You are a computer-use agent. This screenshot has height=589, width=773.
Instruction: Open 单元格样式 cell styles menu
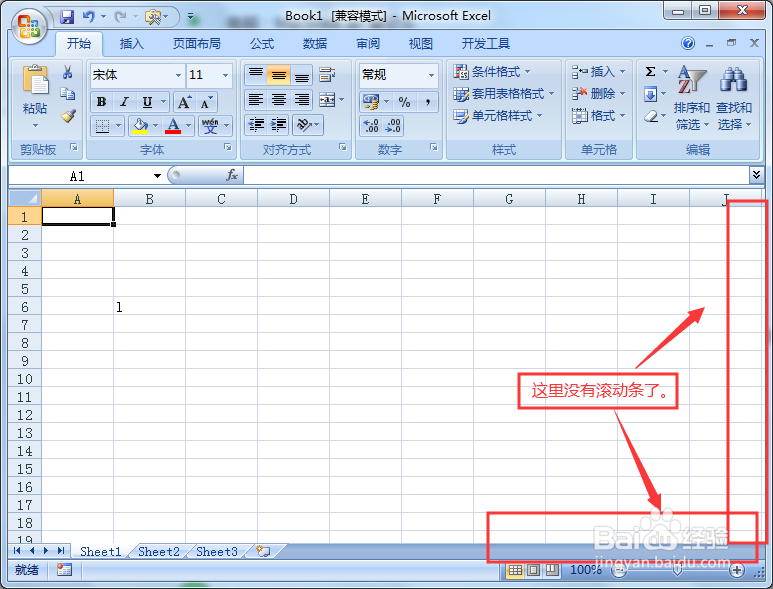498,116
